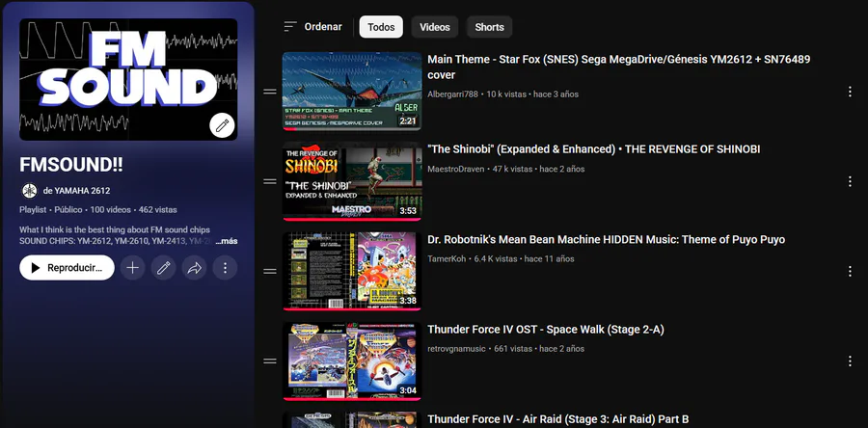
Task: Grab drag handle of Space Walk video
Action: pyautogui.click(x=270, y=361)
